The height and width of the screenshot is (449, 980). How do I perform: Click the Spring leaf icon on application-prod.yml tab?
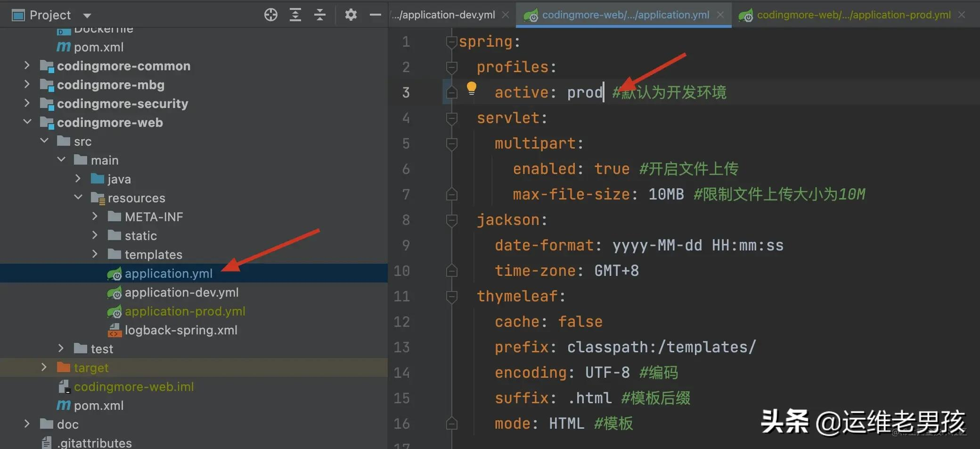click(746, 15)
